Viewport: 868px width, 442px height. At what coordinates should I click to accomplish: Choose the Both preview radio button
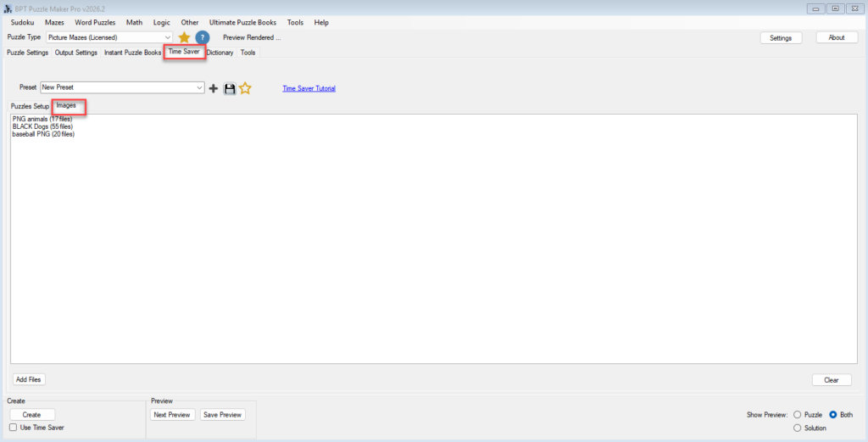click(x=833, y=415)
